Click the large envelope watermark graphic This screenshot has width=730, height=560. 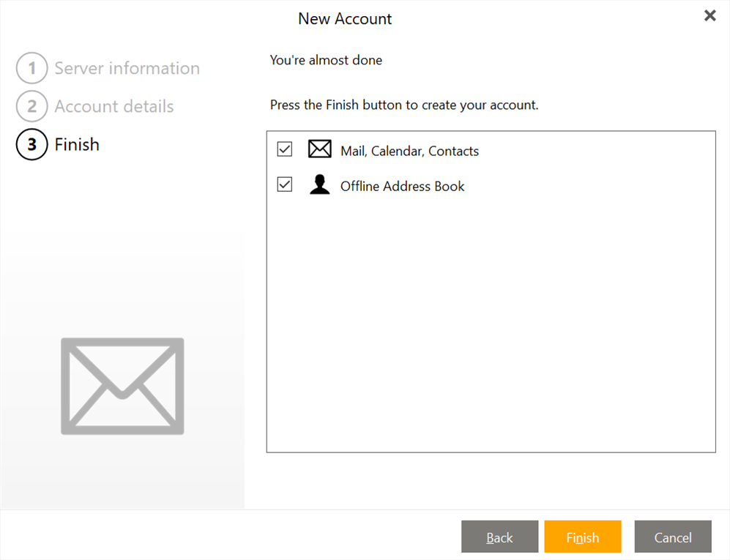[x=122, y=385]
